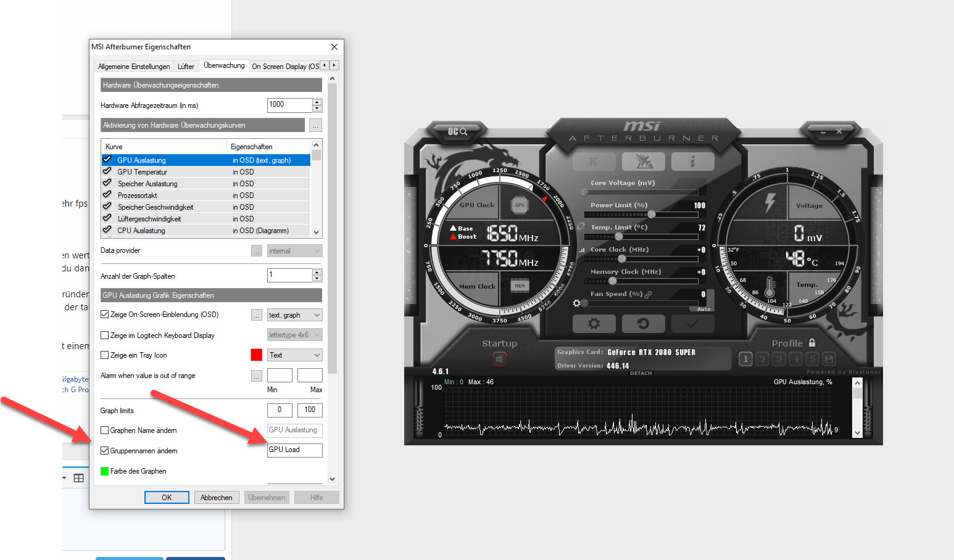Select profile slot 2

tap(763, 359)
